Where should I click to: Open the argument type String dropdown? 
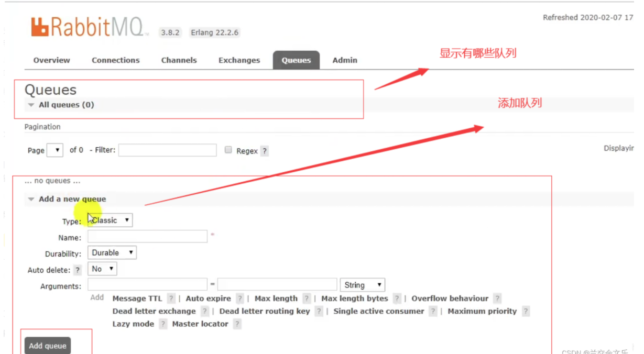363,285
